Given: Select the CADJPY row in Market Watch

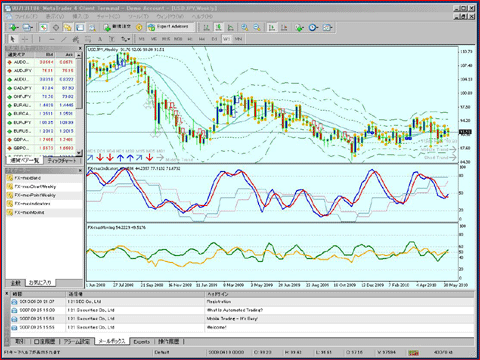Looking at the screenshot, I should tap(41, 88).
